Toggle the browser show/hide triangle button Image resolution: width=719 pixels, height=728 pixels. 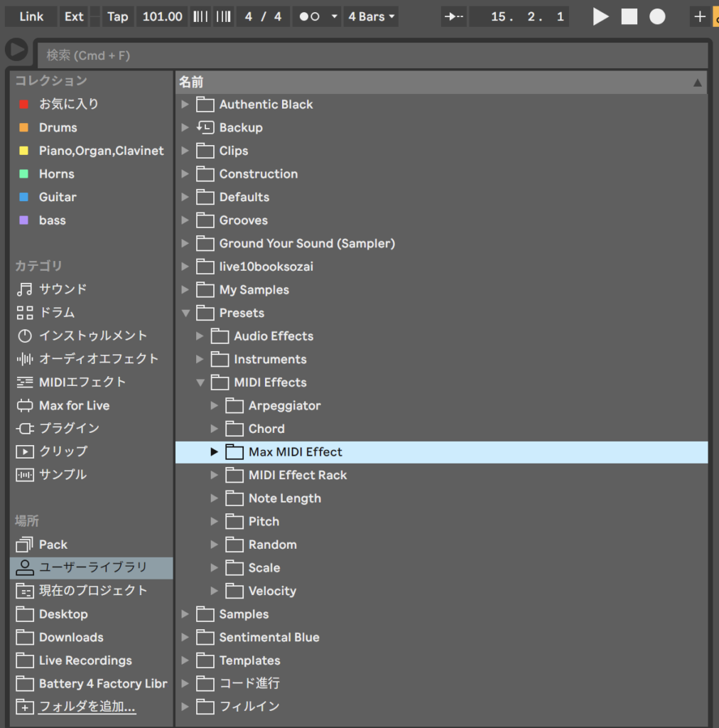[16, 50]
